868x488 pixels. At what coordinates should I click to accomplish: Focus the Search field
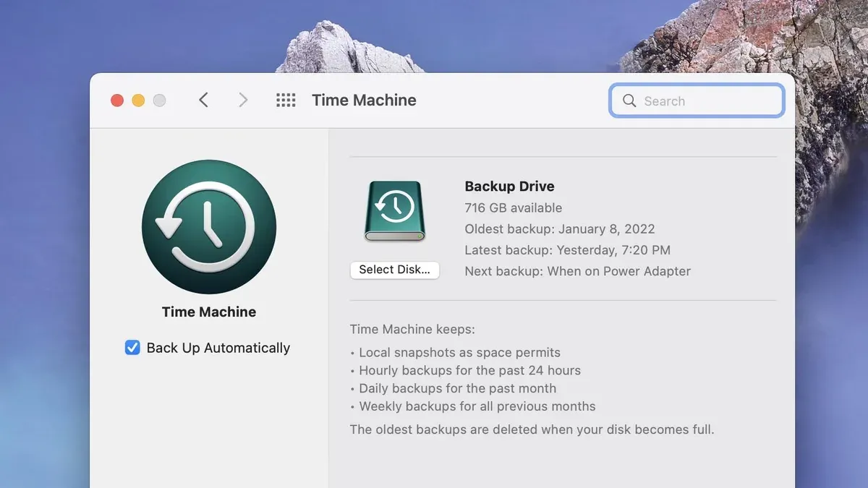[697, 100]
